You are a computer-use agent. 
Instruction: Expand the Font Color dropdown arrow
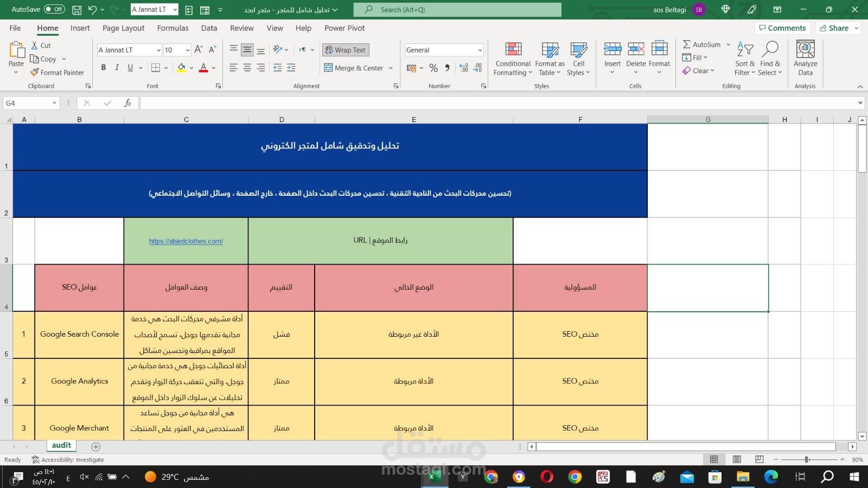click(x=214, y=68)
